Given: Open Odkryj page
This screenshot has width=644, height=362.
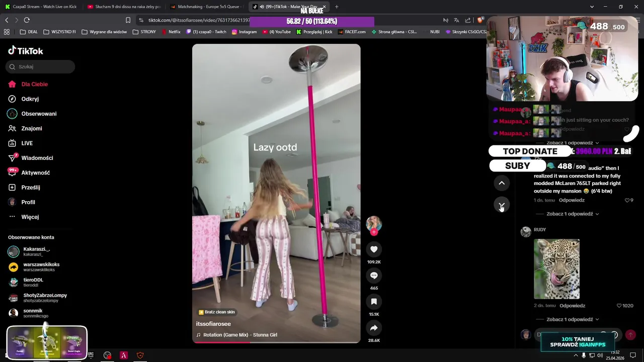Looking at the screenshot, I should pos(30,99).
